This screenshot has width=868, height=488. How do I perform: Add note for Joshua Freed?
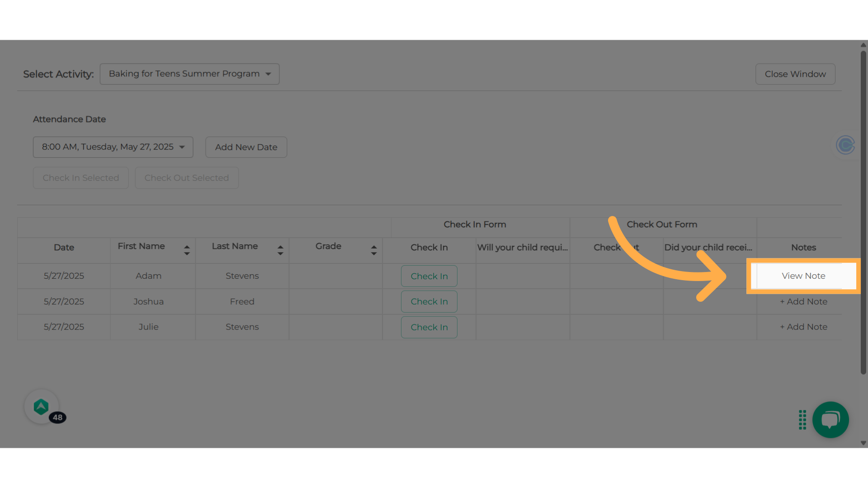[803, 302]
